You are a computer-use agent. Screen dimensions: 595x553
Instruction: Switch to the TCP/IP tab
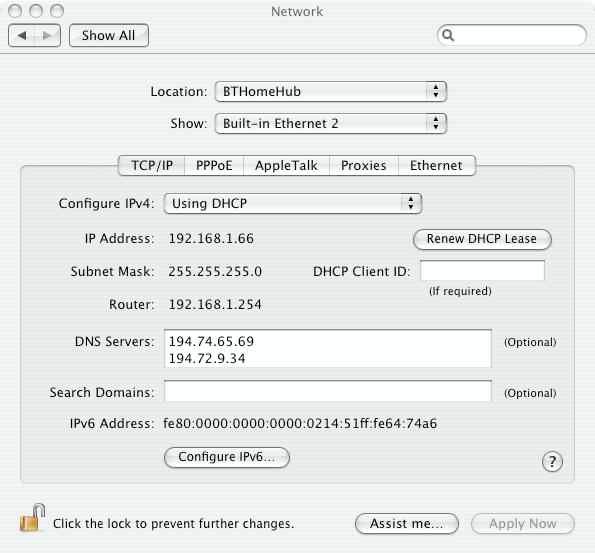pyautogui.click(x=152, y=165)
